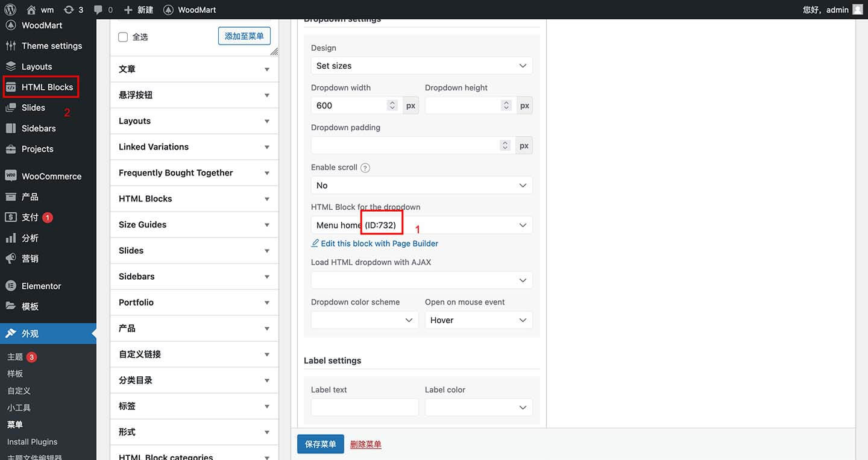Expand the Linked Variations panel
The height and width of the screenshot is (460, 868).
[194, 147]
